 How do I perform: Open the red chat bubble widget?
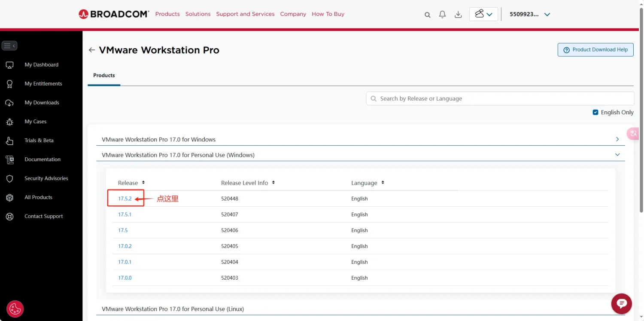coord(621,303)
